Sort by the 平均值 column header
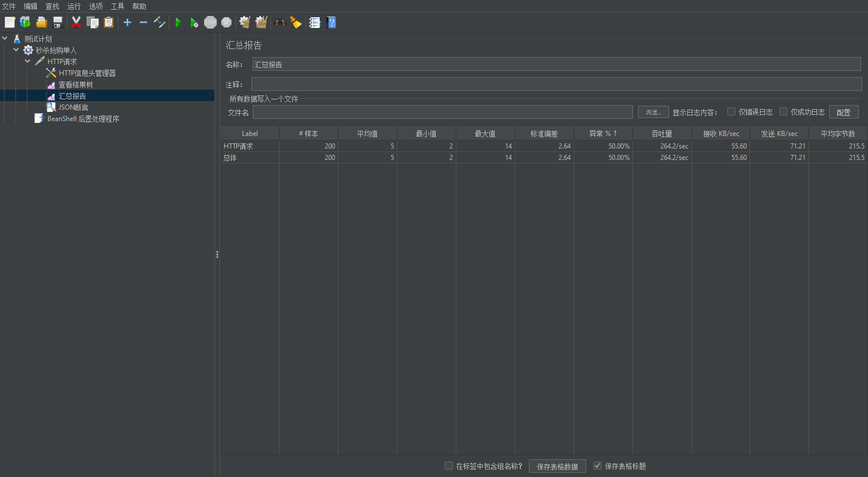The image size is (868, 477). coord(368,133)
